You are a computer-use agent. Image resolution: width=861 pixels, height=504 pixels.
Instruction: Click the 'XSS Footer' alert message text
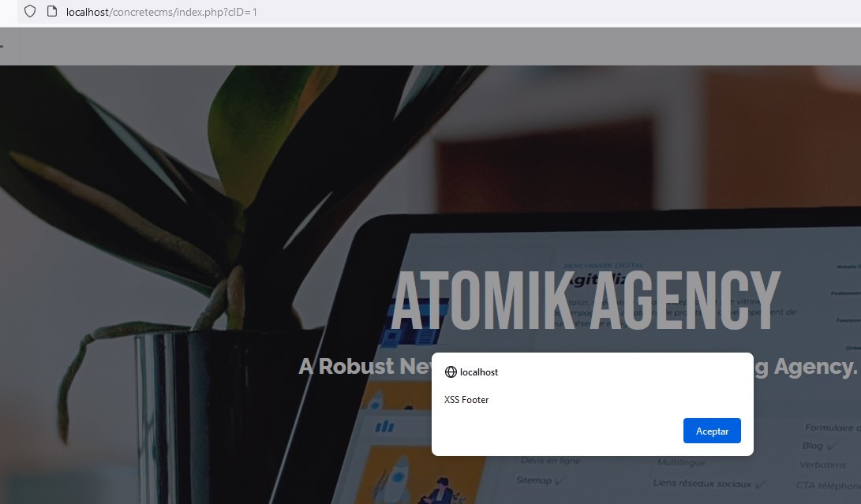coord(466,400)
